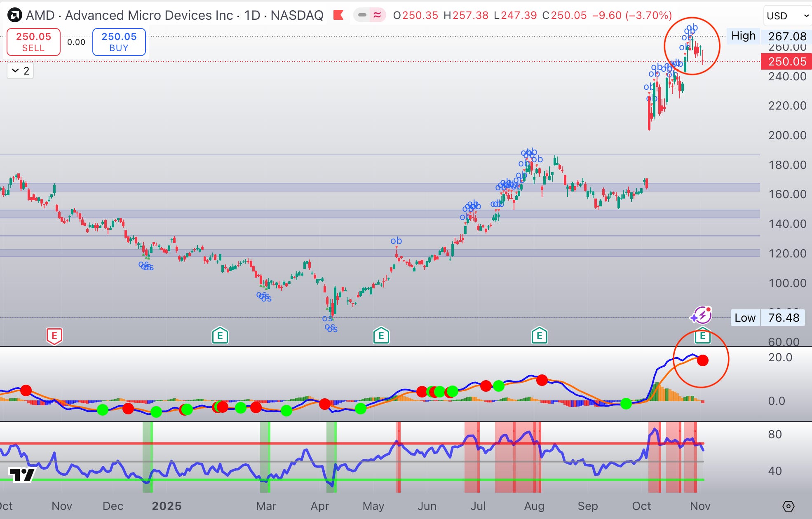Viewport: 812px width, 519px height.
Task: Click the 80 RSI scale label
Action: coord(775,434)
